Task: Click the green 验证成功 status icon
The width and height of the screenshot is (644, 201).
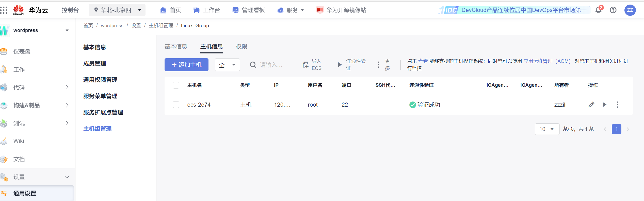Action: [x=413, y=105]
